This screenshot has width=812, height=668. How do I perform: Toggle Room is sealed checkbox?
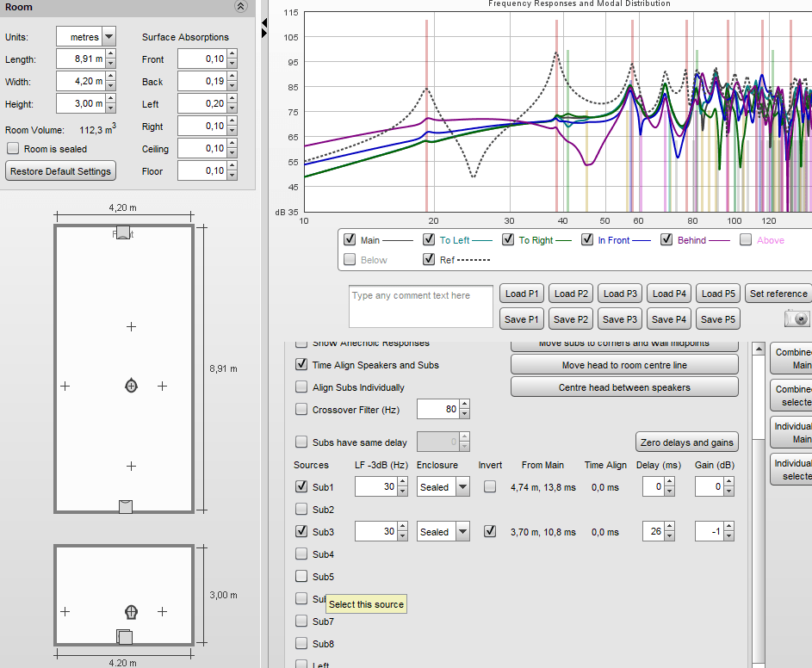(x=13, y=149)
